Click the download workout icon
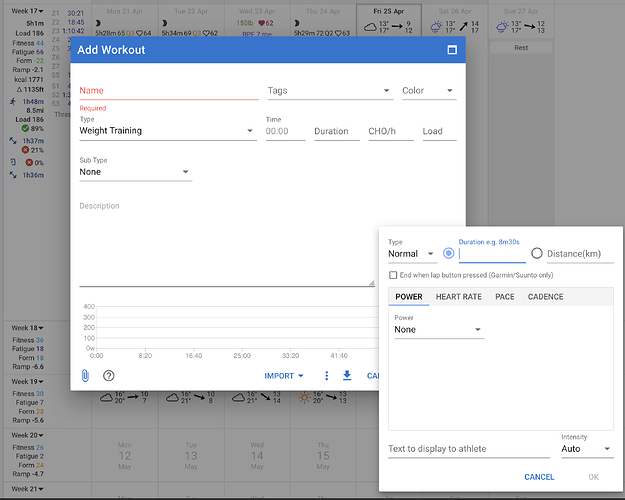The width and height of the screenshot is (625, 500). coord(347,375)
